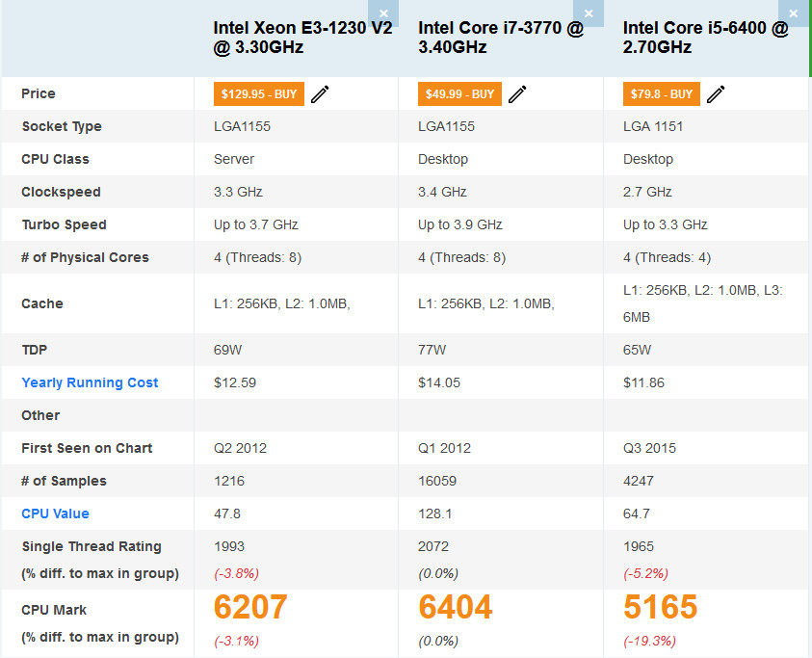Edit the price of Intel Core i5-6400
Screen dimensions: 812x658
715,93
